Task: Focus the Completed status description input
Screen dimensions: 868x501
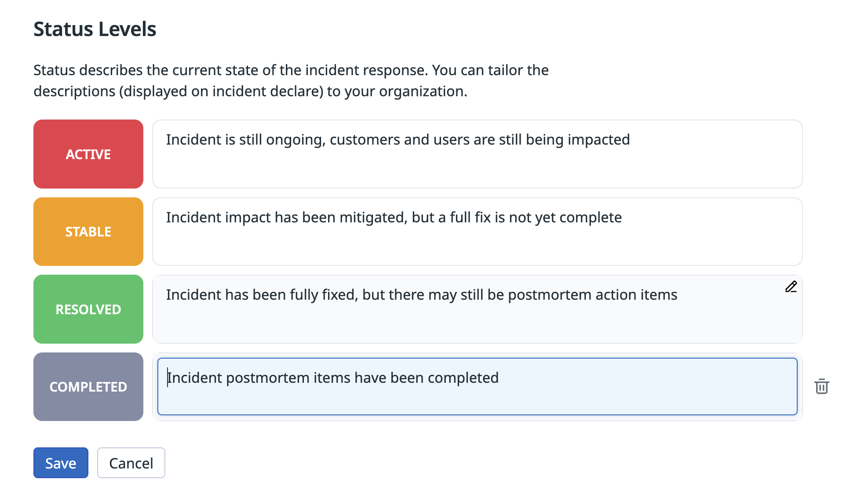Action: point(477,387)
